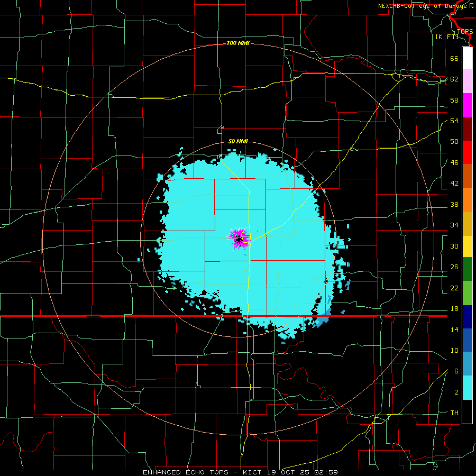Click the magenta echo core at radar center

tap(239, 239)
